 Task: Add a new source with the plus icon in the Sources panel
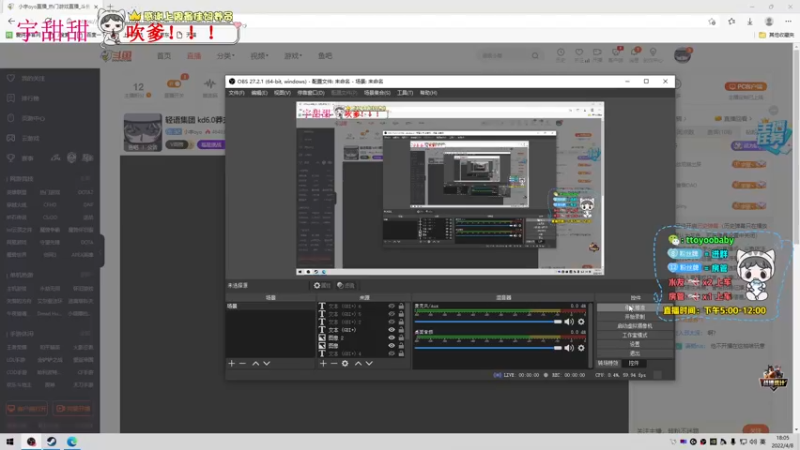pyautogui.click(x=323, y=363)
